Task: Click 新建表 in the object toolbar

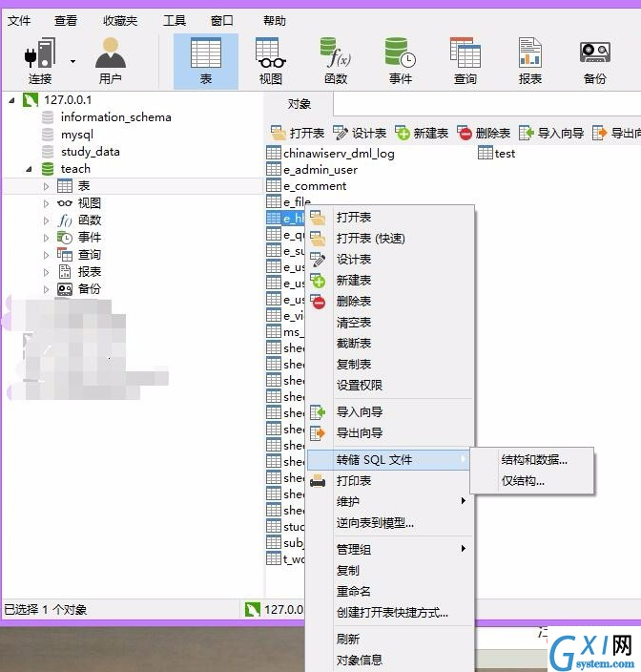Action: [422, 134]
